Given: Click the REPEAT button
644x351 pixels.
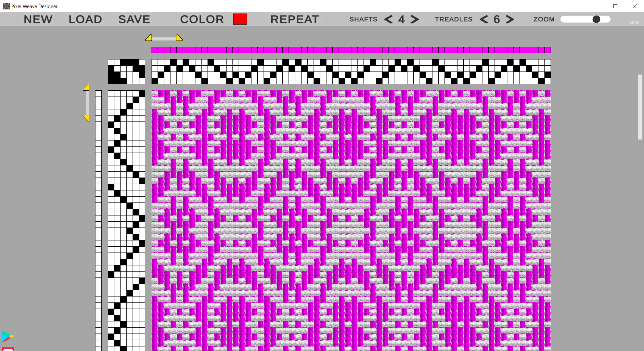Looking at the screenshot, I should pyautogui.click(x=294, y=19).
